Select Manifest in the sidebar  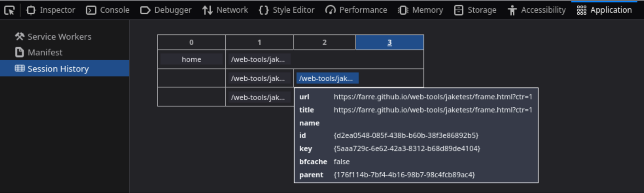39,52
